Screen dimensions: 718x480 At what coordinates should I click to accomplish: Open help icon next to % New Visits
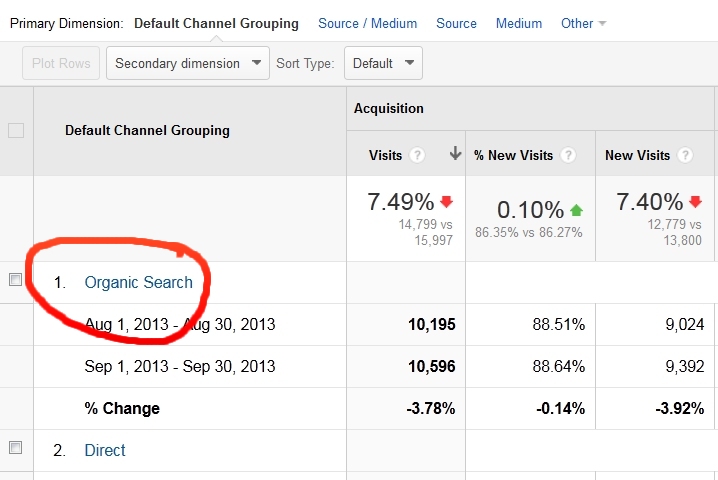coord(568,155)
